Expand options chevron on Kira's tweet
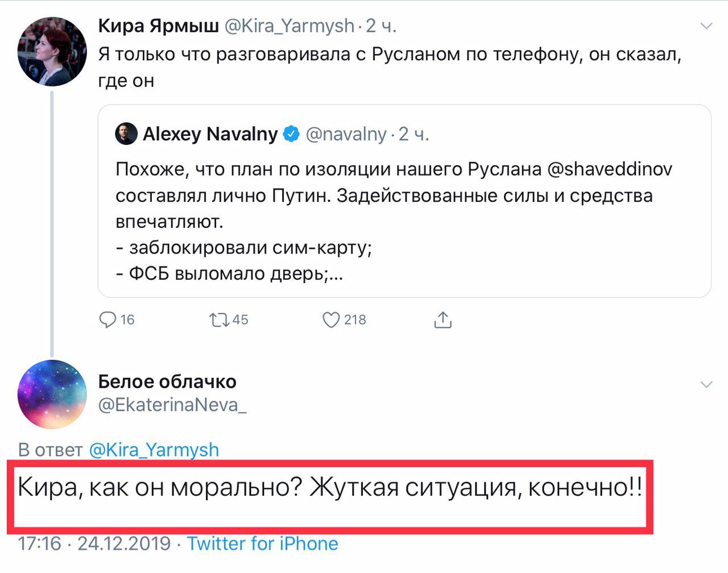The width and height of the screenshot is (728, 573). click(x=706, y=26)
